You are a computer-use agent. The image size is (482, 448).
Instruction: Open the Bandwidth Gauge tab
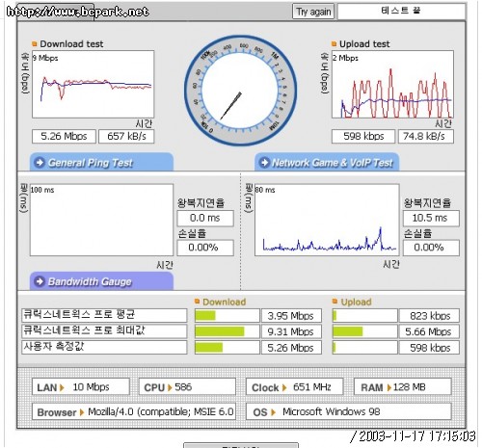pos(101,281)
